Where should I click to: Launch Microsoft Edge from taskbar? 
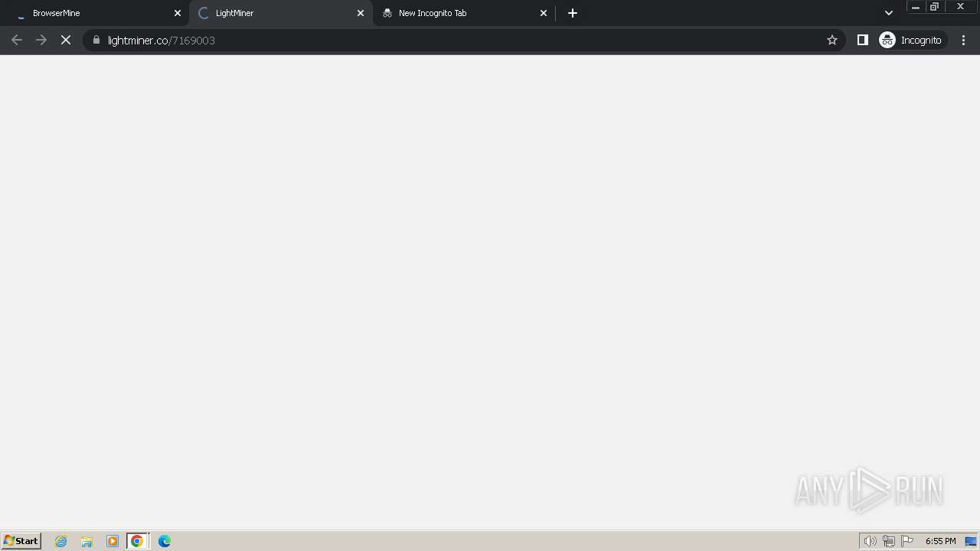tap(165, 541)
